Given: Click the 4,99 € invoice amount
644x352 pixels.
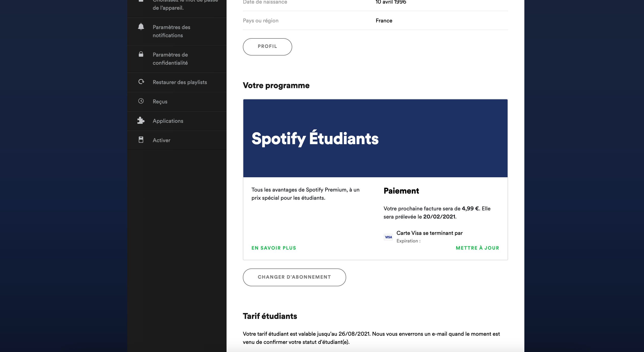Looking at the screenshot, I should 470,209.
